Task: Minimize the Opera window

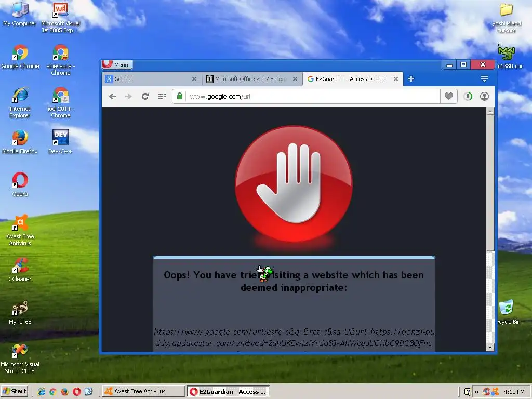Action: click(x=449, y=64)
